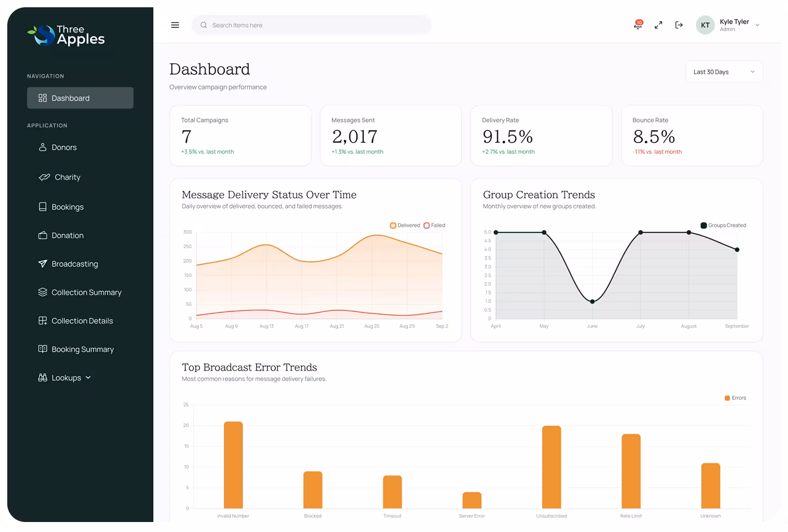Viewport: 788px width, 532px height.
Task: Toggle fullscreen with the expand arrows icon
Action: 658,25
